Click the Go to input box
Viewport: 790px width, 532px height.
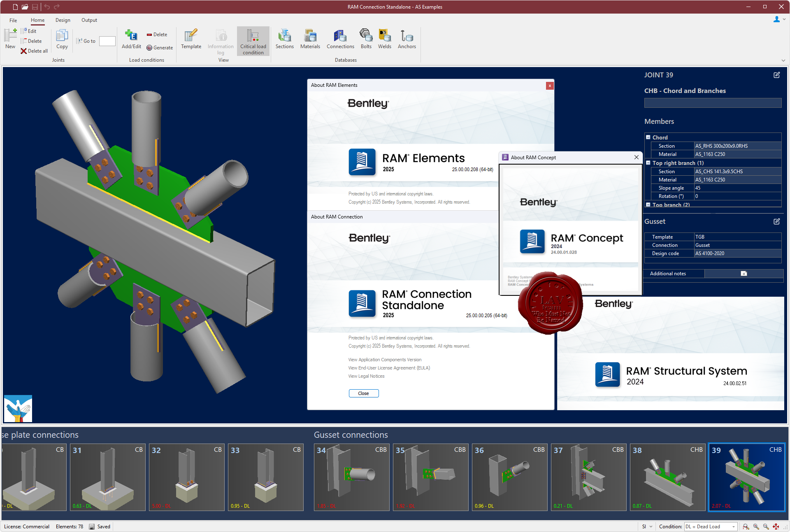107,41
